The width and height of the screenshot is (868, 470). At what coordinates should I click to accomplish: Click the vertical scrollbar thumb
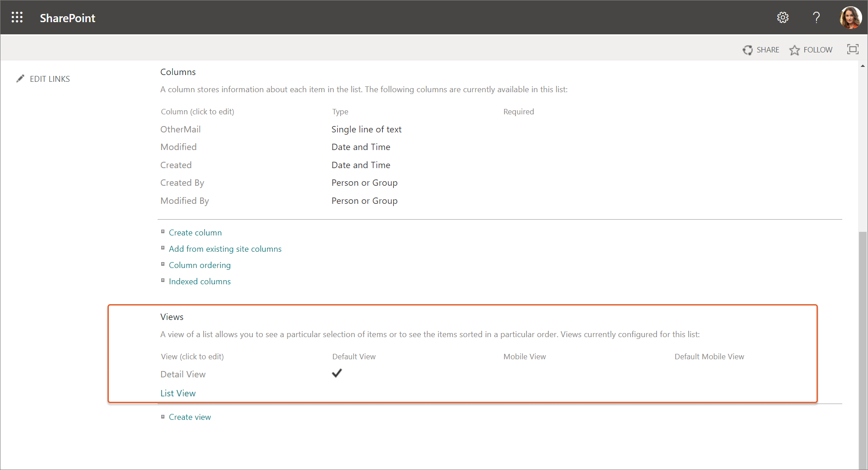tap(863, 348)
